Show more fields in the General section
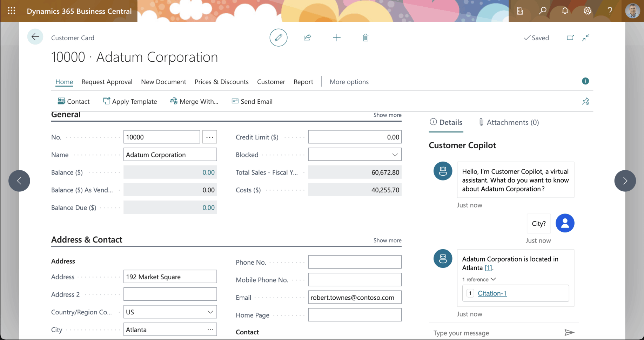 tap(387, 115)
